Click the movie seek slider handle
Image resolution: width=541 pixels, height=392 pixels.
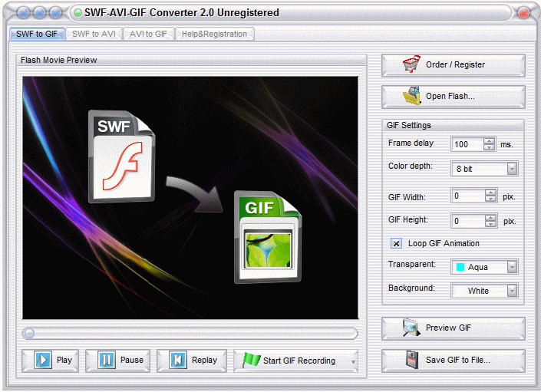point(29,334)
